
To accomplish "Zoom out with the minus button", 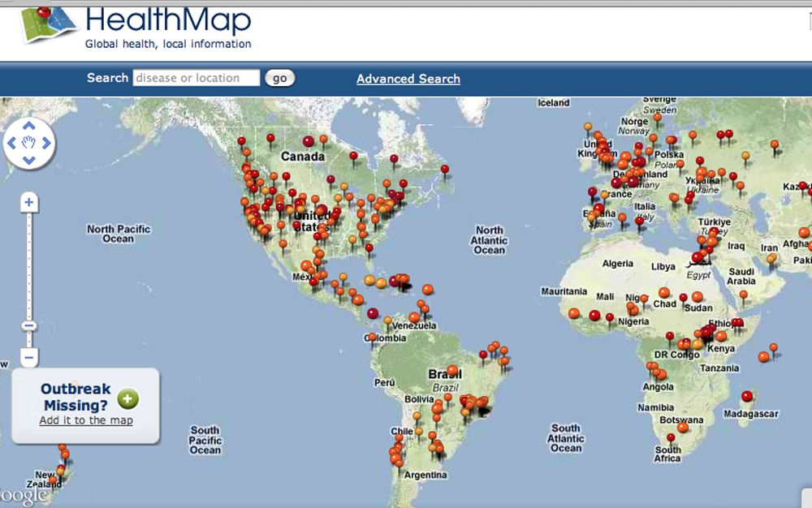I will 29,357.
